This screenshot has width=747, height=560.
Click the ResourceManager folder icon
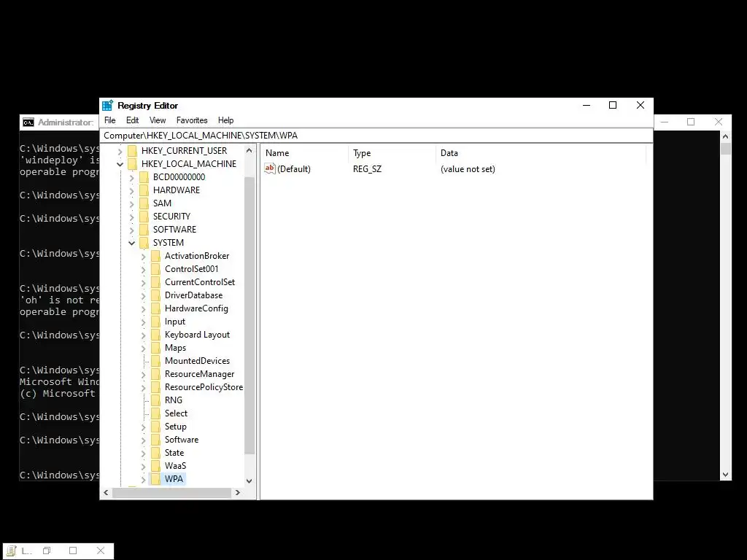click(x=156, y=374)
